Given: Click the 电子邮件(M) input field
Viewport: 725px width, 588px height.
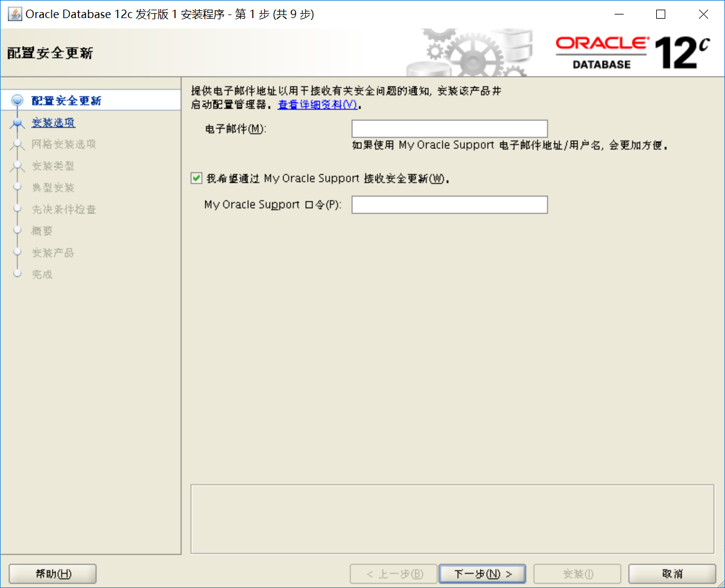Looking at the screenshot, I should coord(449,129).
